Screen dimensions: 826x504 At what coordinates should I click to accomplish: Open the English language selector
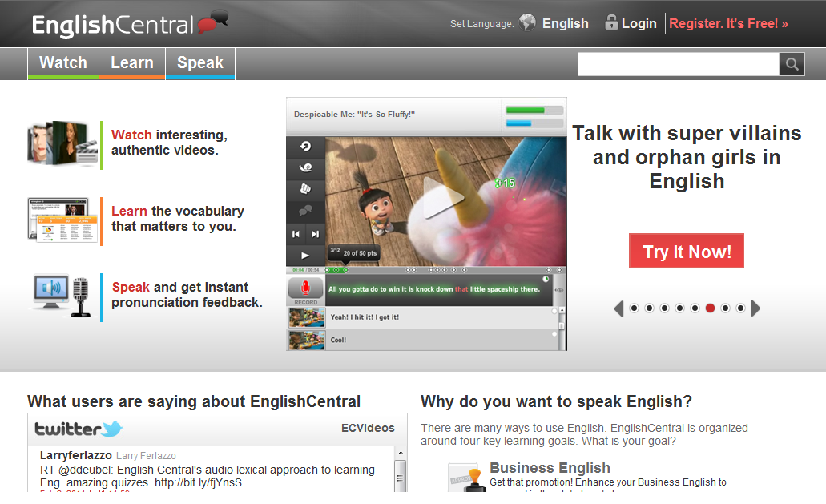tap(566, 23)
